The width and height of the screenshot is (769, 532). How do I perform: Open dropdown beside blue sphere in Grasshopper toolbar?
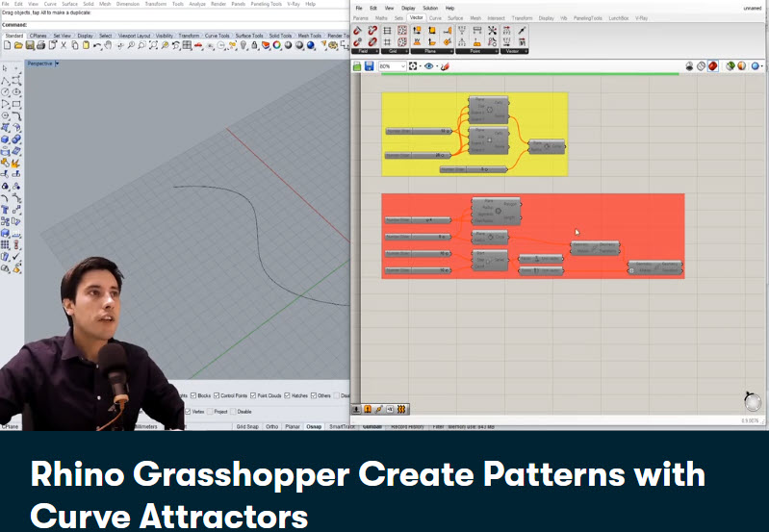(x=762, y=65)
